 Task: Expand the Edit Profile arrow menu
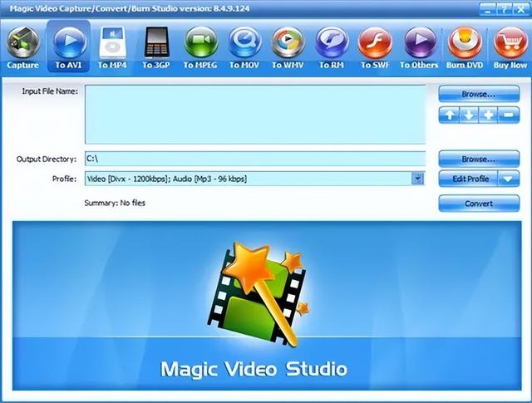(x=508, y=179)
